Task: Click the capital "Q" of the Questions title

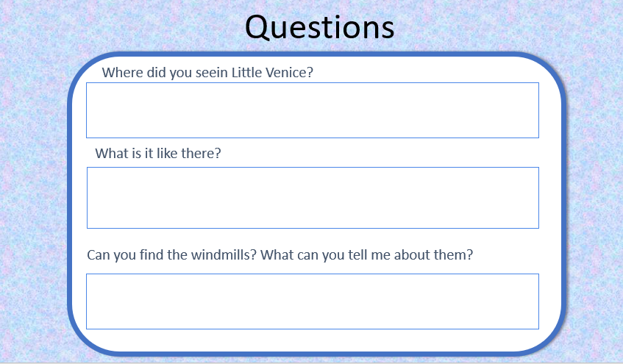Action: [257, 28]
